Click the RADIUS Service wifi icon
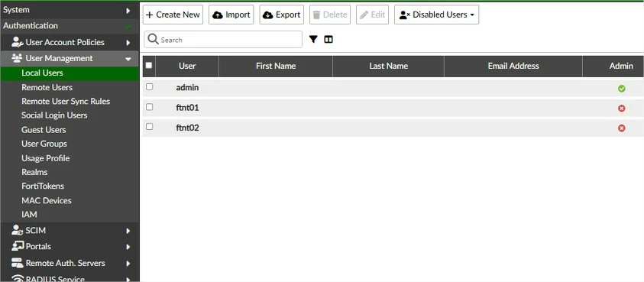Image resolution: width=644 pixels, height=282 pixels. 18,278
